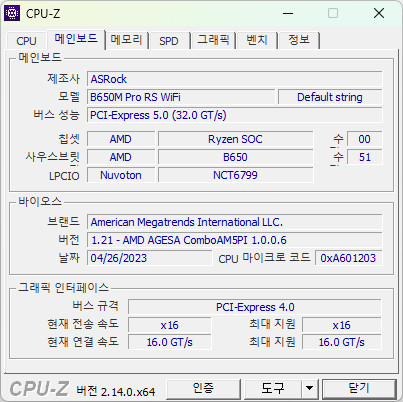This screenshot has height=402, width=403.
Task: Click max supported link width x16 value
Action: (x=342, y=325)
